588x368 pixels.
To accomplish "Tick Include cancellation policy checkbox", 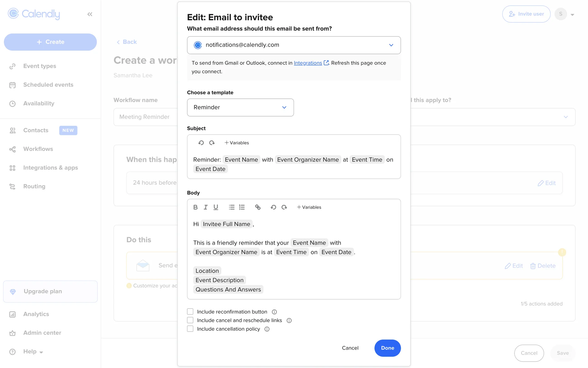I will [x=190, y=329].
